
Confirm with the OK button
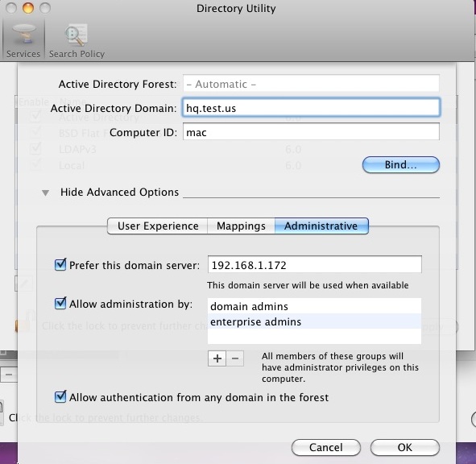[x=405, y=447]
